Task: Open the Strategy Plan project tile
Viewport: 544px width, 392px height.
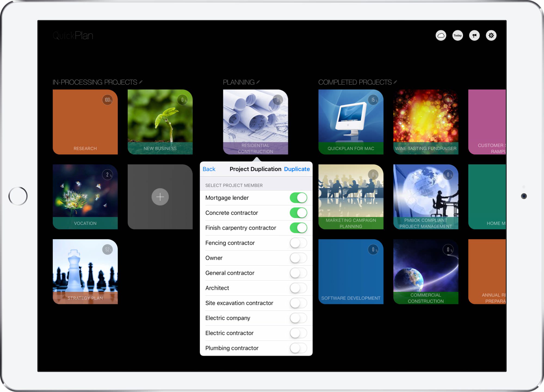Action: 85,271
